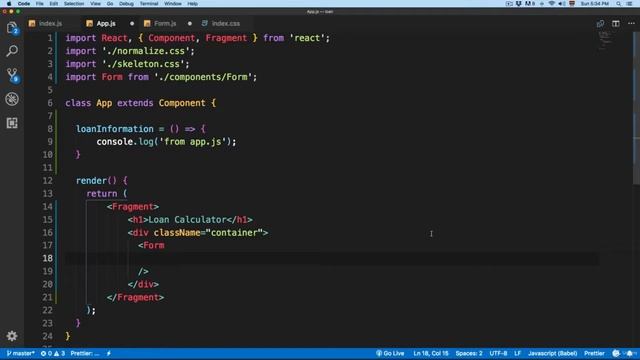Click 'console' on line 9
The image size is (640, 360).
(115, 142)
